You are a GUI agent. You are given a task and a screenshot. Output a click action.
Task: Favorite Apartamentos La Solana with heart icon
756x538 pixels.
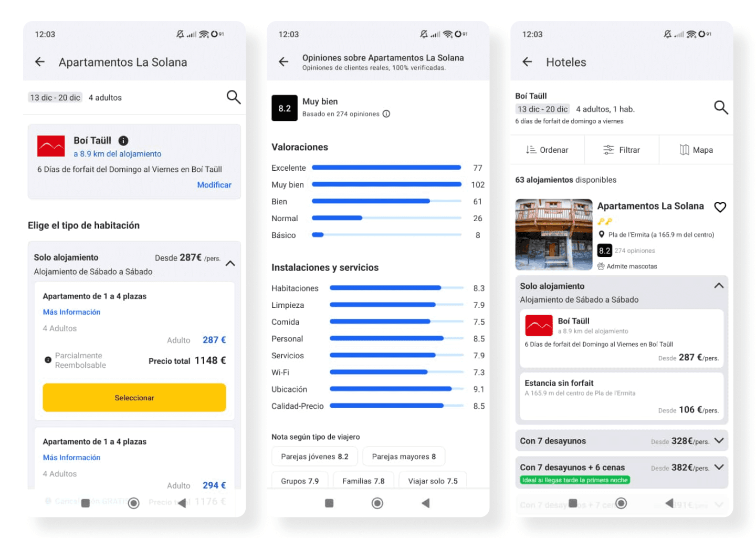720,207
